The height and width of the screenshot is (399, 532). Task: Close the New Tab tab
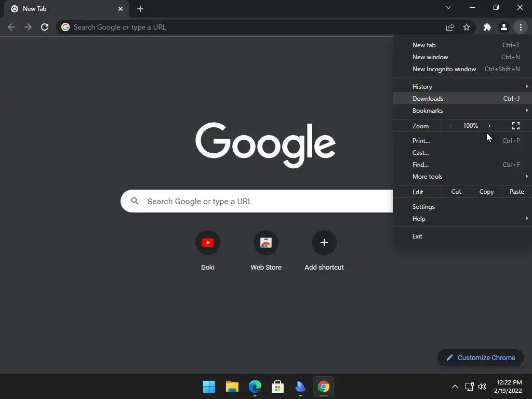121,9
